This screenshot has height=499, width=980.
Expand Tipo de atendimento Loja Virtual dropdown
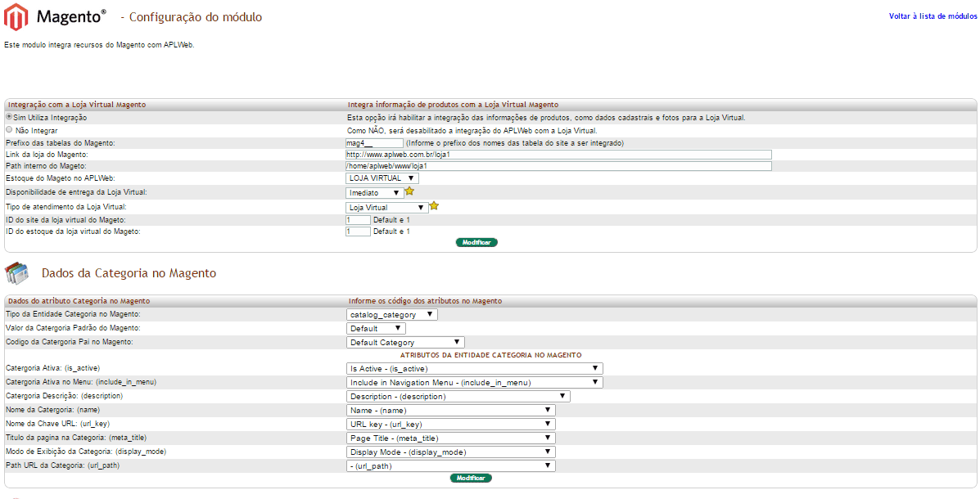click(387, 207)
